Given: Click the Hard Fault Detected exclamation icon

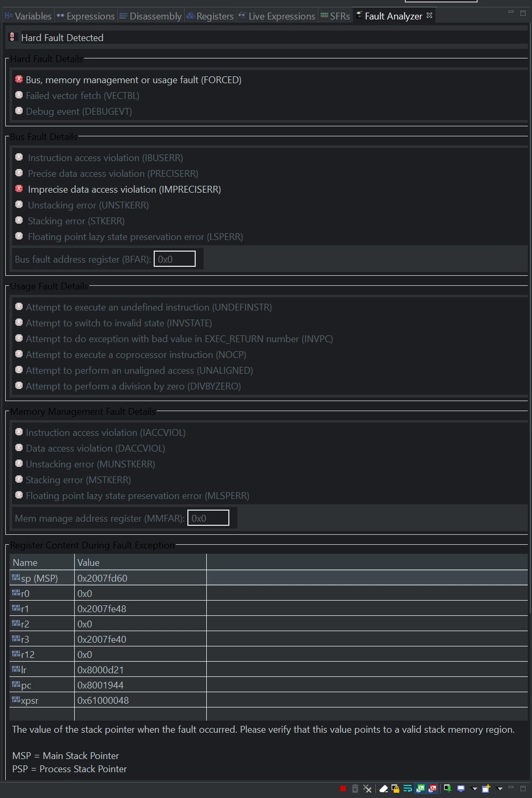Looking at the screenshot, I should pyautogui.click(x=12, y=37).
